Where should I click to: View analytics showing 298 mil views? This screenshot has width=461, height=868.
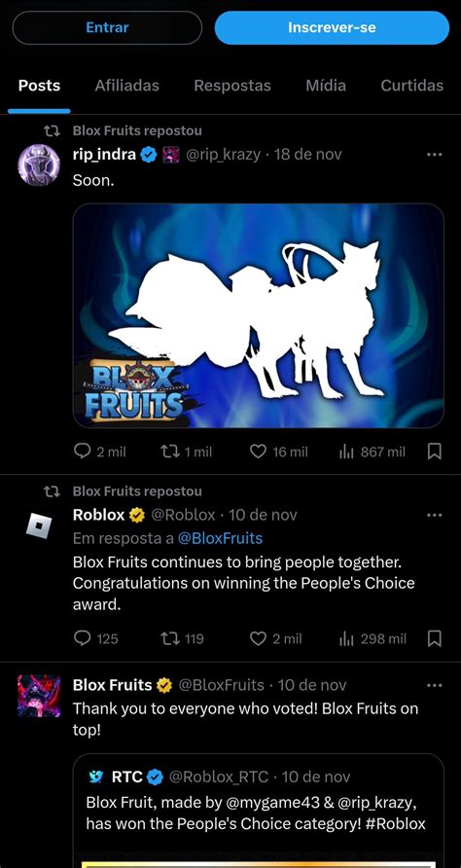372,638
